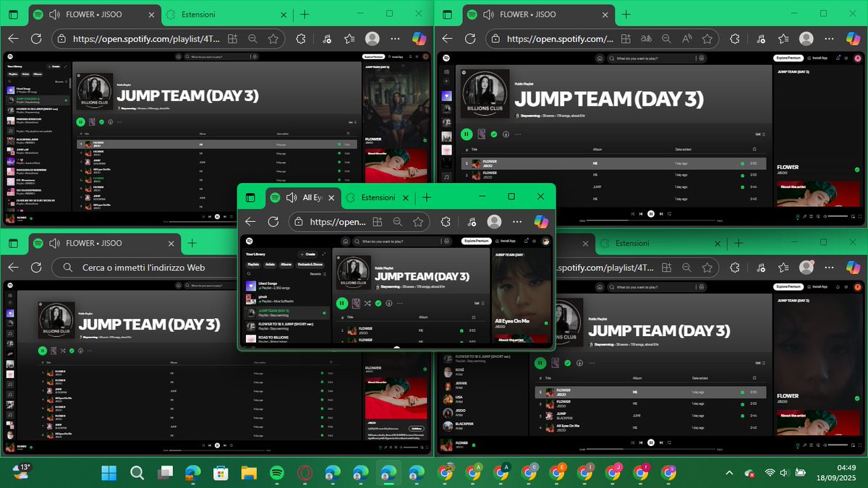Mute the All Eyes tab audio in the center window

coord(292,197)
